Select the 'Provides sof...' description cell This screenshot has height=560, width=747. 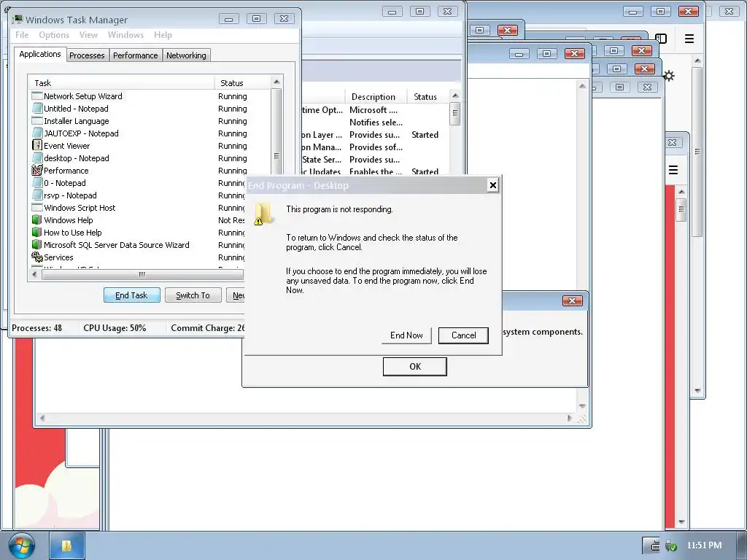[x=376, y=147]
